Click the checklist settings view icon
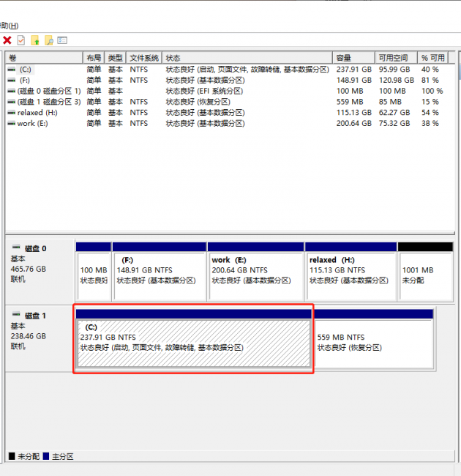The height and width of the screenshot is (476, 461). pyautogui.click(x=62, y=40)
